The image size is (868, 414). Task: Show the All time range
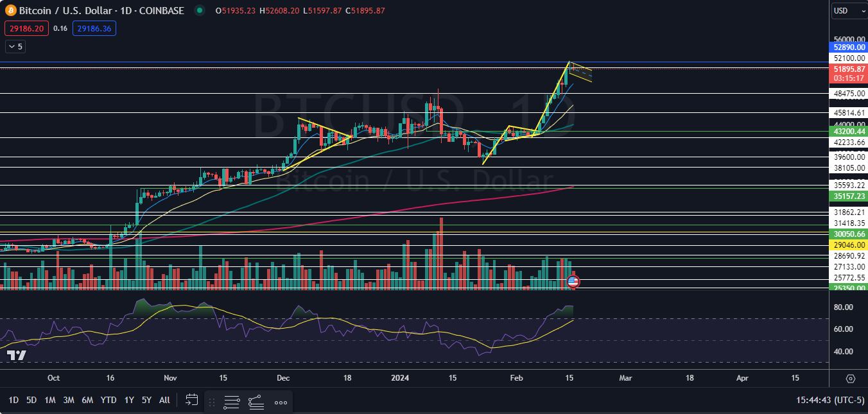pos(164,400)
